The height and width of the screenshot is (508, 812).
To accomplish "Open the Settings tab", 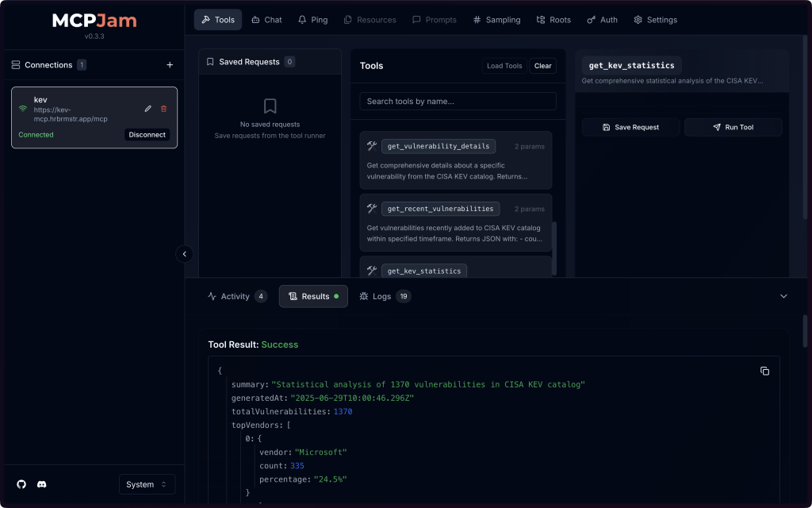I will pos(655,20).
